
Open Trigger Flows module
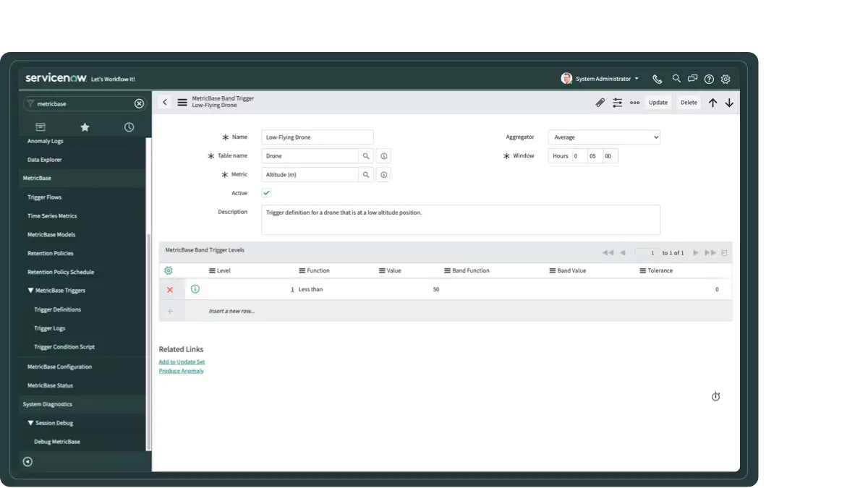pos(45,197)
